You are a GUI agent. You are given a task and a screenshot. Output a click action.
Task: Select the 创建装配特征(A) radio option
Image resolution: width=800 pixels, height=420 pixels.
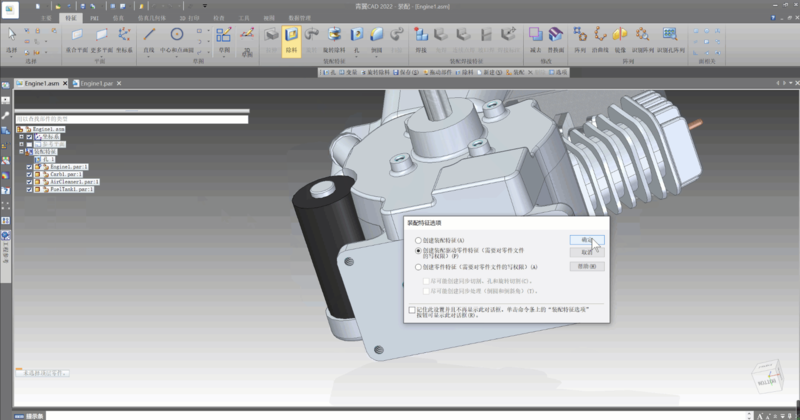click(418, 241)
